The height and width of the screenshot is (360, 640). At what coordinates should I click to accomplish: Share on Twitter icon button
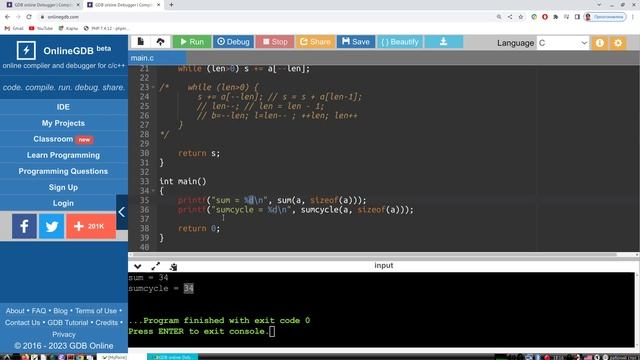coord(51,226)
